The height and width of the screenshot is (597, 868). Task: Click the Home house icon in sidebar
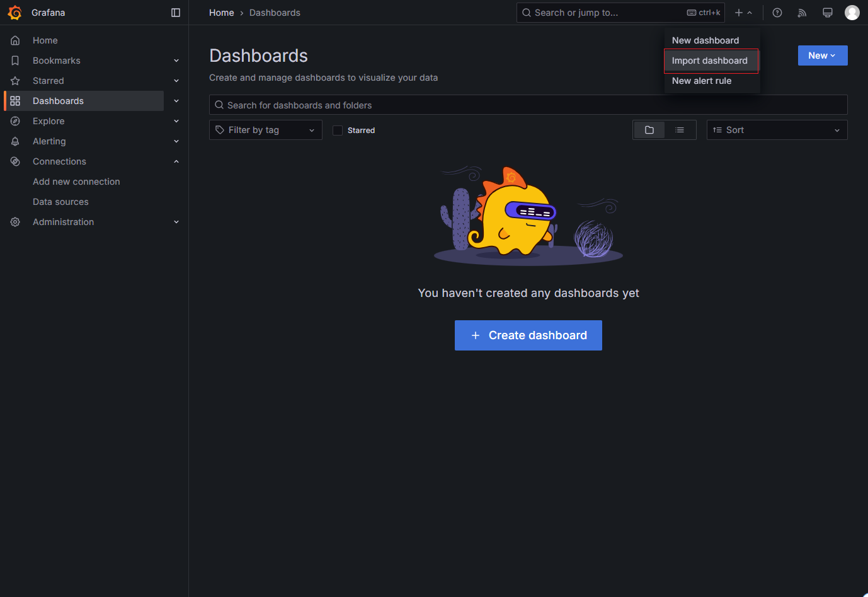point(15,40)
